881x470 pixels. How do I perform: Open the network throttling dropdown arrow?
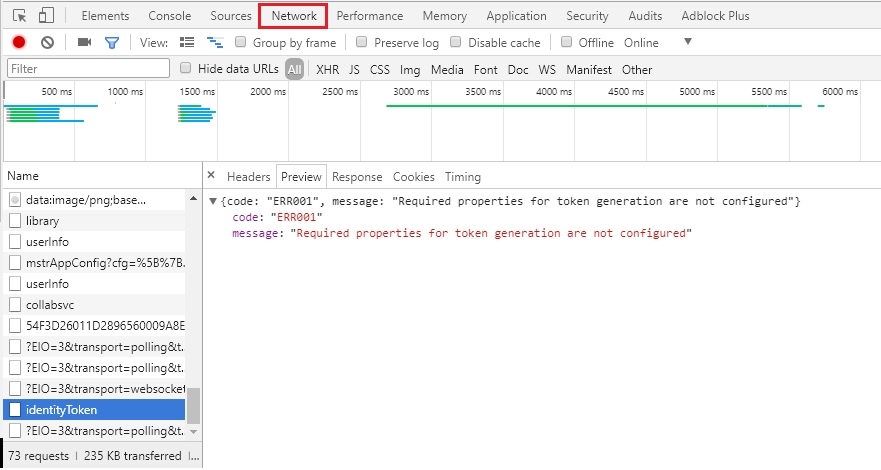pos(687,42)
